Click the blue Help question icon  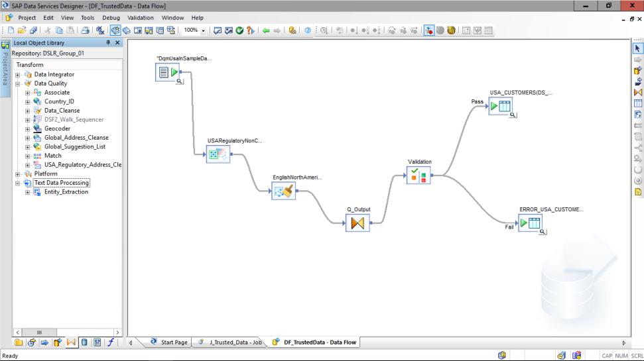308,30
